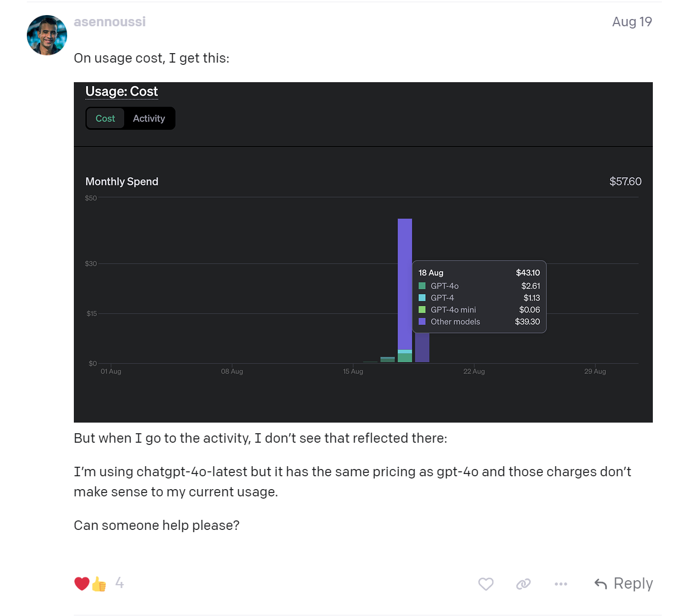Image resolution: width=692 pixels, height=616 pixels.
Task: Click the Other models purple swatch
Action: [422, 321]
